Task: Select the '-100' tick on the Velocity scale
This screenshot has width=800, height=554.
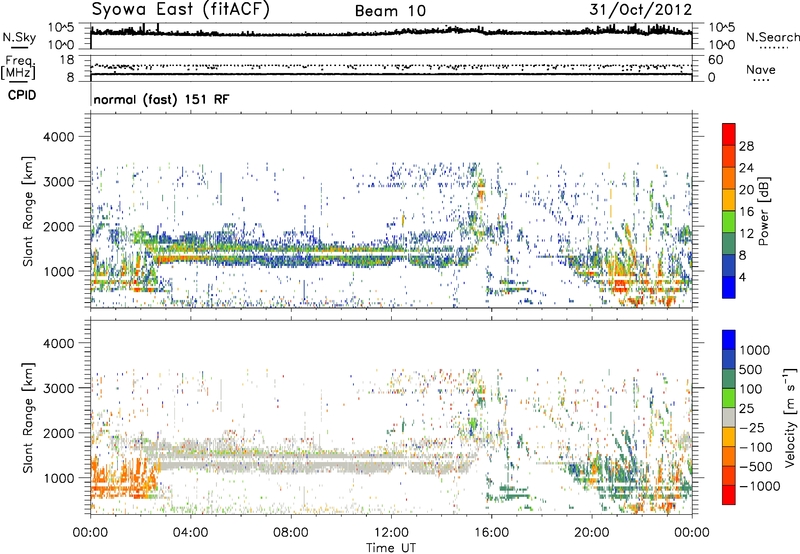Action: (756, 448)
